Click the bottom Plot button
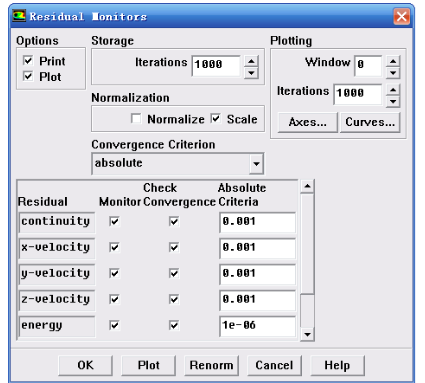Screen dimensions: 425x383 point(148,365)
